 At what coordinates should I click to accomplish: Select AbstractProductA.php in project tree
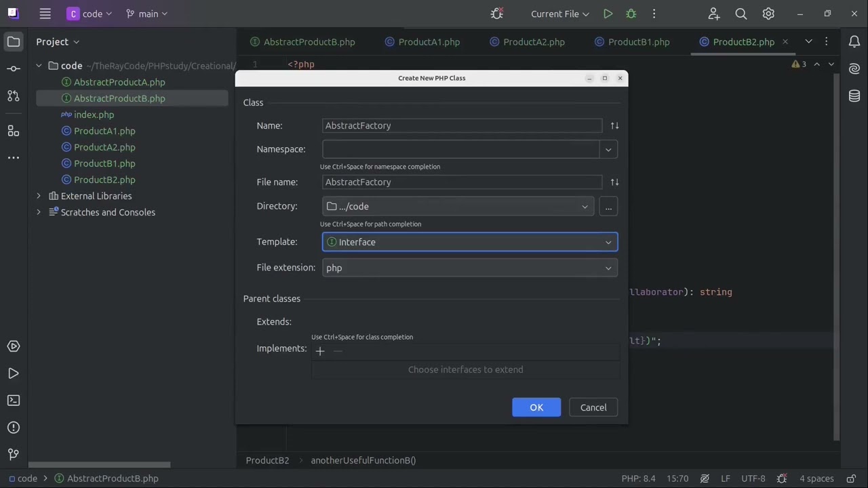tap(119, 82)
